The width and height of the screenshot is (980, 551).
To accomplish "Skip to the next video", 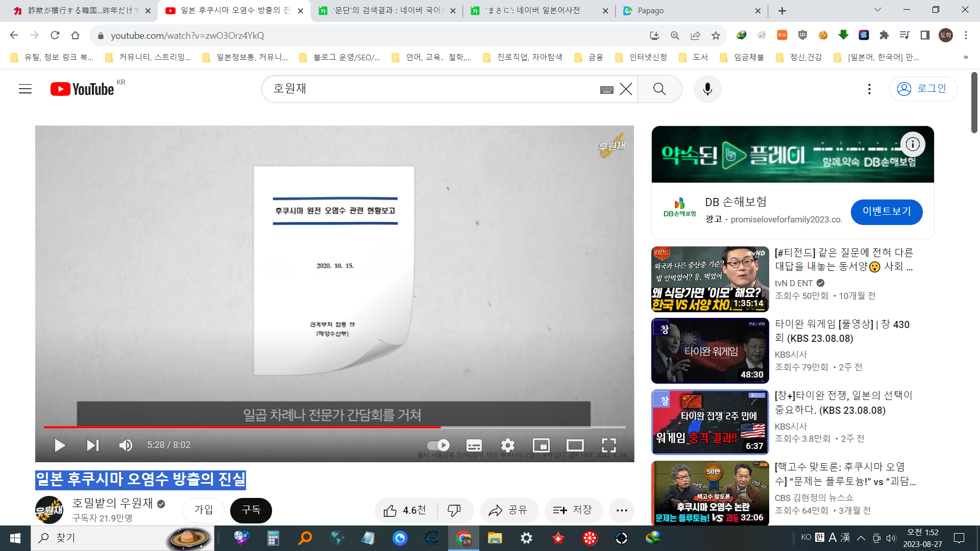I will (x=92, y=445).
